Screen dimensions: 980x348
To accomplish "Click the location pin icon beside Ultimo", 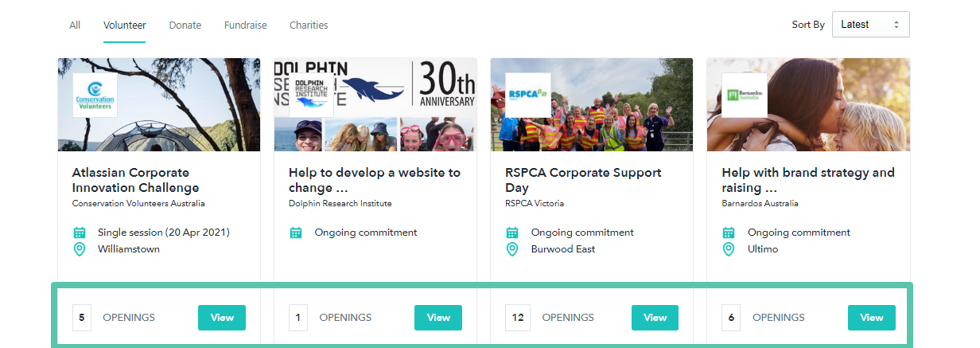I will tap(729, 249).
